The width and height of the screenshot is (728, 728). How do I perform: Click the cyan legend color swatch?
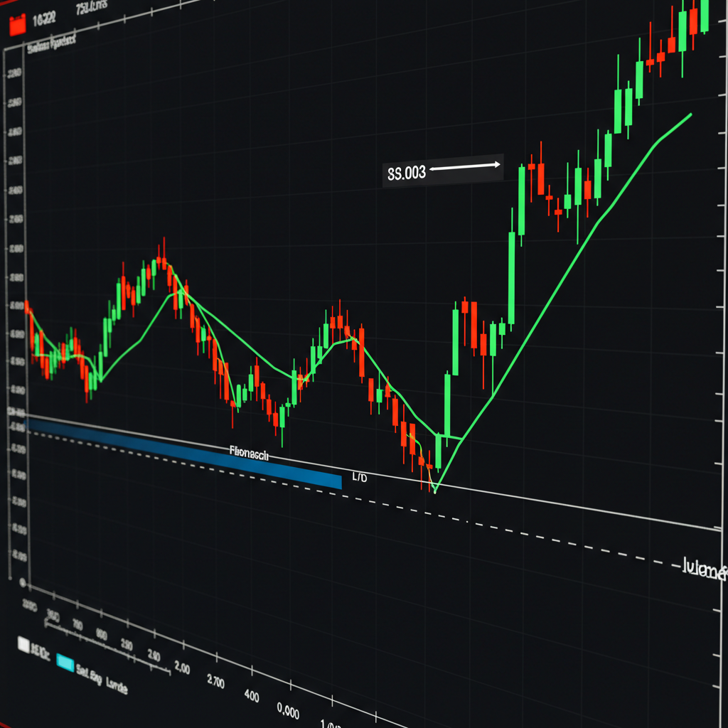[x=65, y=663]
